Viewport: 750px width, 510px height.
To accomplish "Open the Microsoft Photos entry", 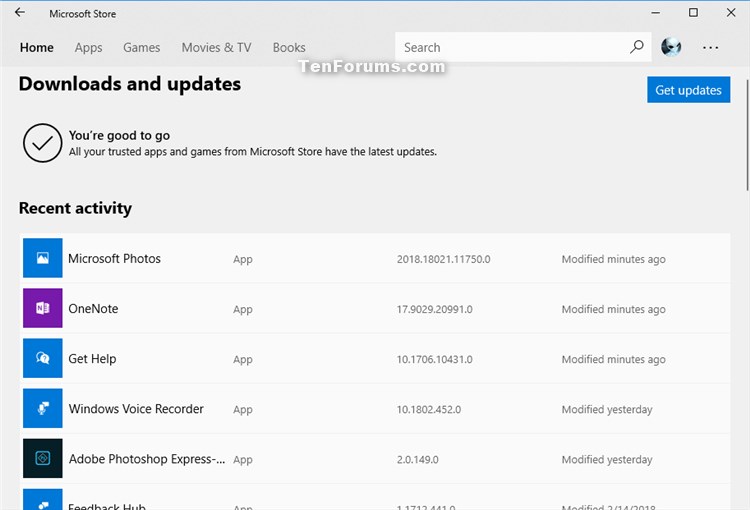I will pos(376,258).
